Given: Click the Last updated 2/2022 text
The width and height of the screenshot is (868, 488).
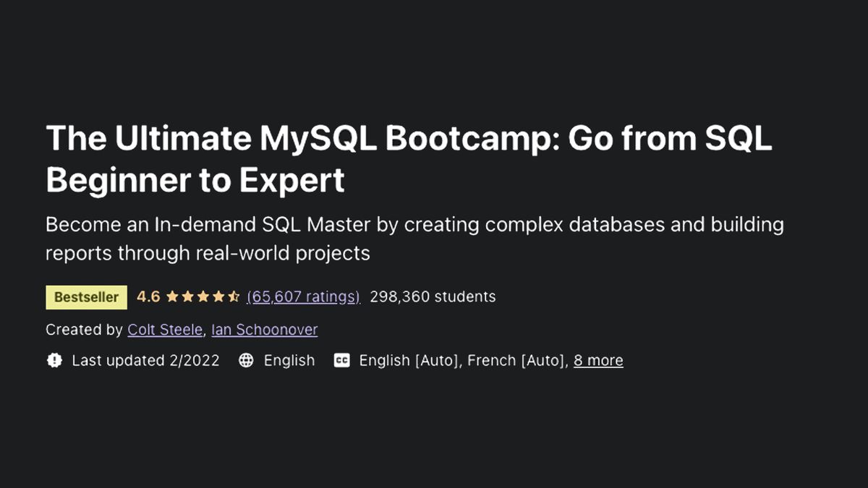Looking at the screenshot, I should (x=145, y=360).
